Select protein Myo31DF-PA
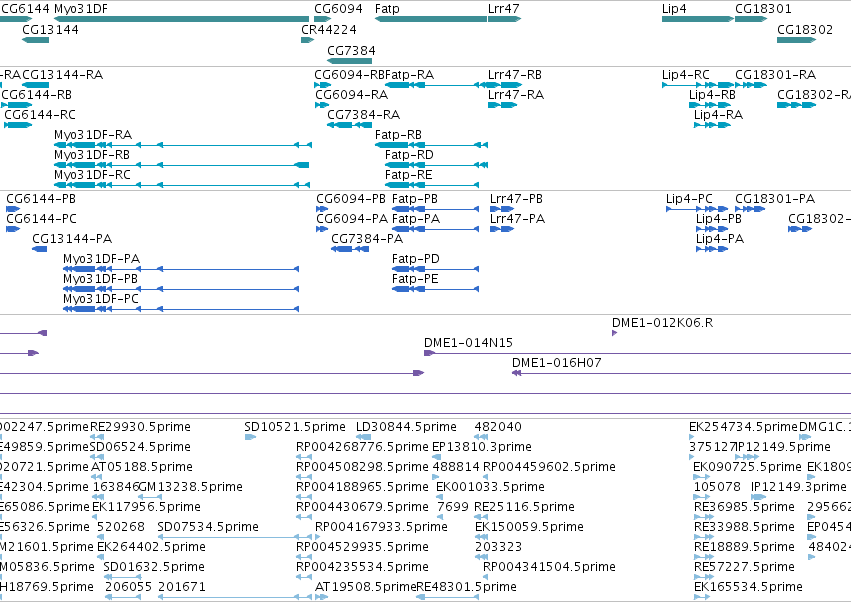The height and width of the screenshot is (602, 851). click(x=181, y=269)
